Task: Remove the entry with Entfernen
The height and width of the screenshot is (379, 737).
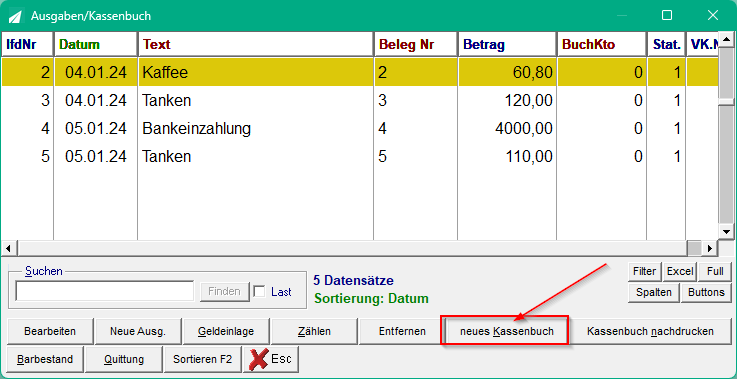Action: pyautogui.click(x=402, y=332)
